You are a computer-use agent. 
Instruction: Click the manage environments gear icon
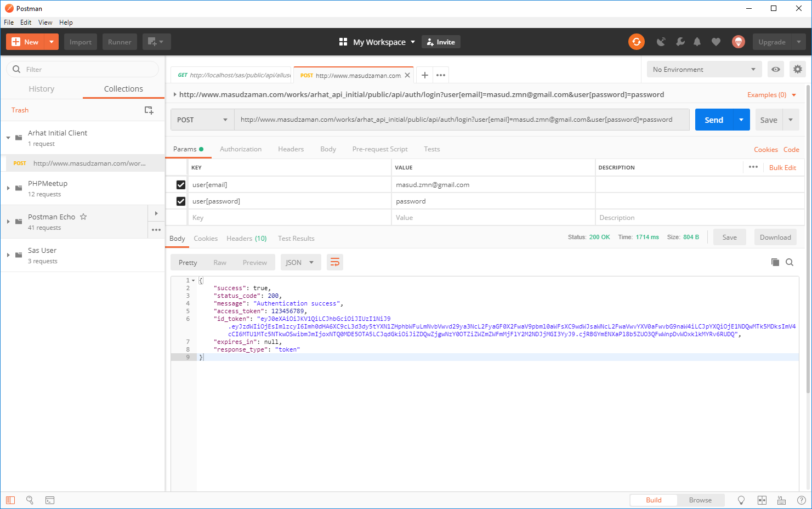pyautogui.click(x=797, y=69)
